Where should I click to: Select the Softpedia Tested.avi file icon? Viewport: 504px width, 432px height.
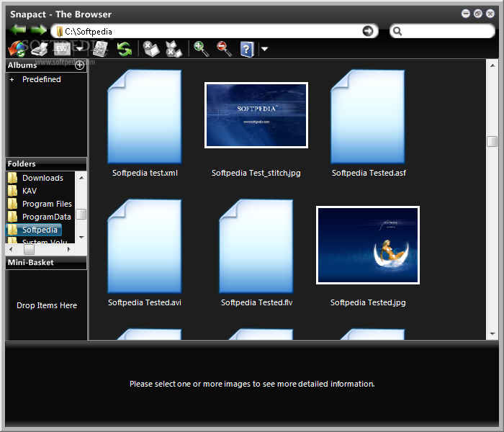click(x=145, y=246)
